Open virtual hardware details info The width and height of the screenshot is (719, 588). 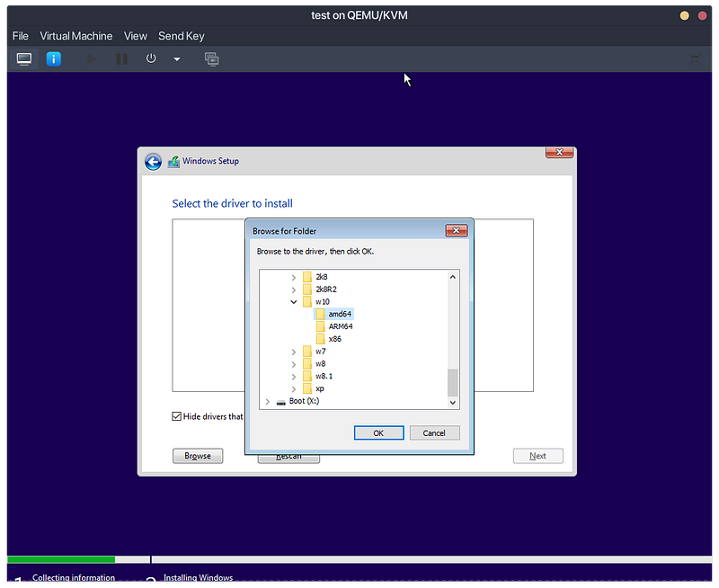point(54,59)
